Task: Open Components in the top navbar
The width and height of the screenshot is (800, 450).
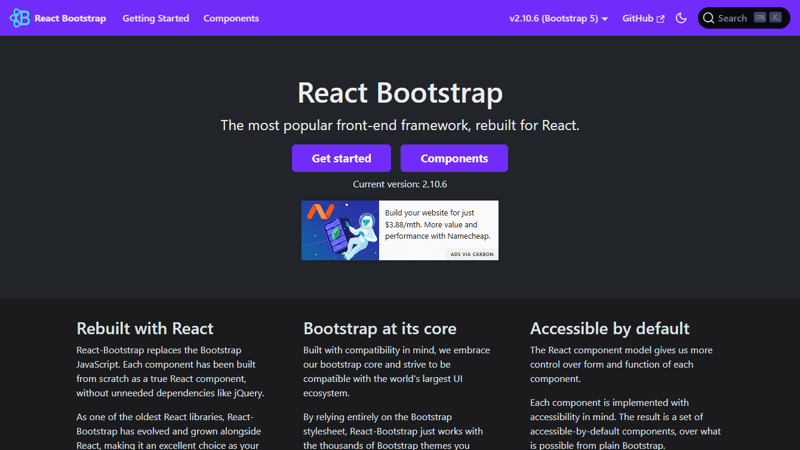Action: (231, 18)
